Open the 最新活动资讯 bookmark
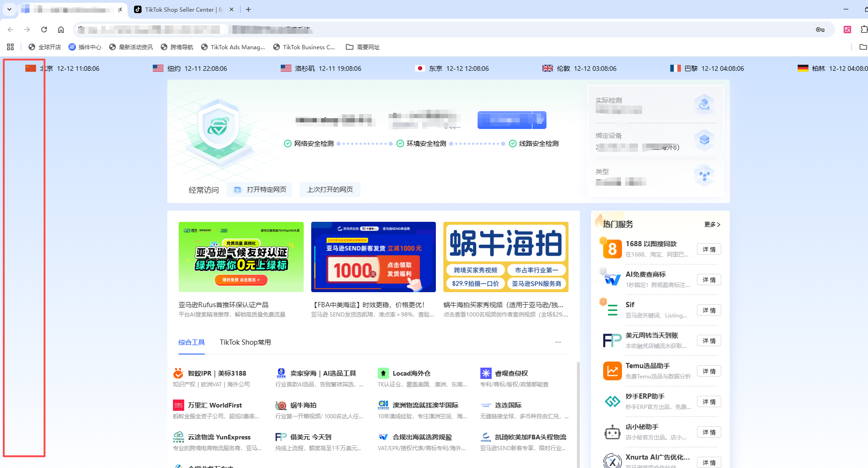The width and height of the screenshot is (868, 468). [131, 47]
